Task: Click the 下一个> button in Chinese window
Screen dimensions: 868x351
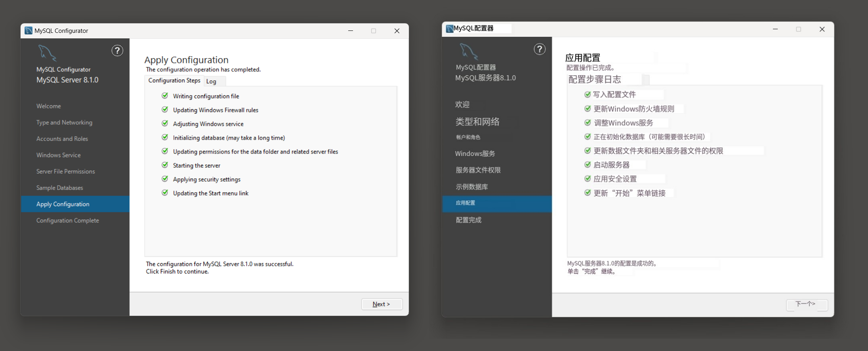Action: pyautogui.click(x=807, y=305)
